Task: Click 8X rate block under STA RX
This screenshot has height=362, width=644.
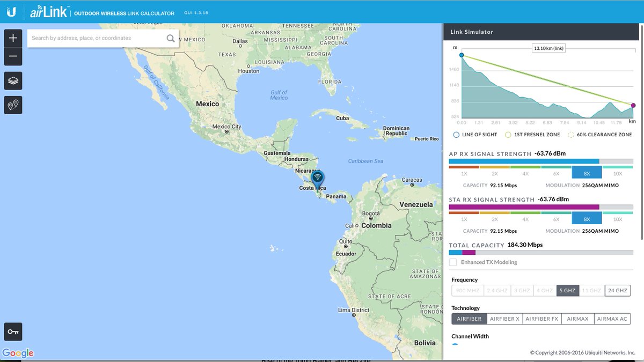Action: (587, 218)
